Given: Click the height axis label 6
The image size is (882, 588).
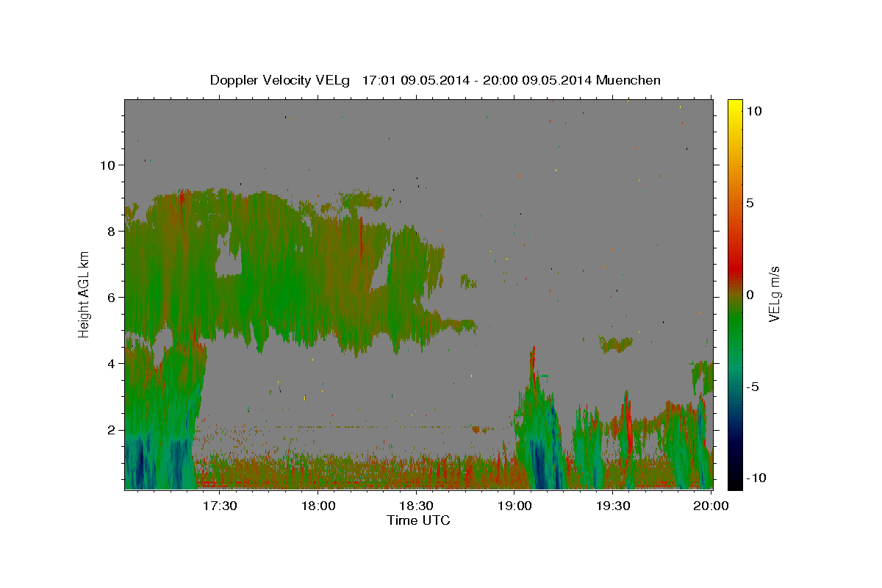Looking at the screenshot, I should coord(112,298).
